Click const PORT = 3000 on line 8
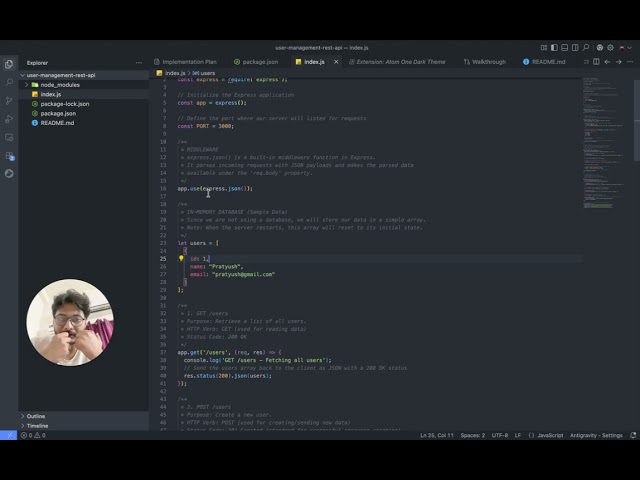The width and height of the screenshot is (640, 480). [x=206, y=126]
